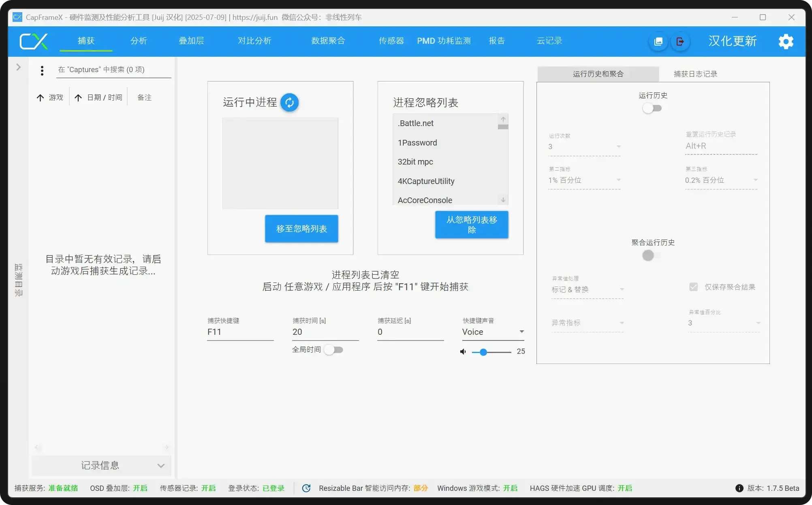Click the three-dot menu beside search
812x505 pixels.
pyautogui.click(x=42, y=71)
